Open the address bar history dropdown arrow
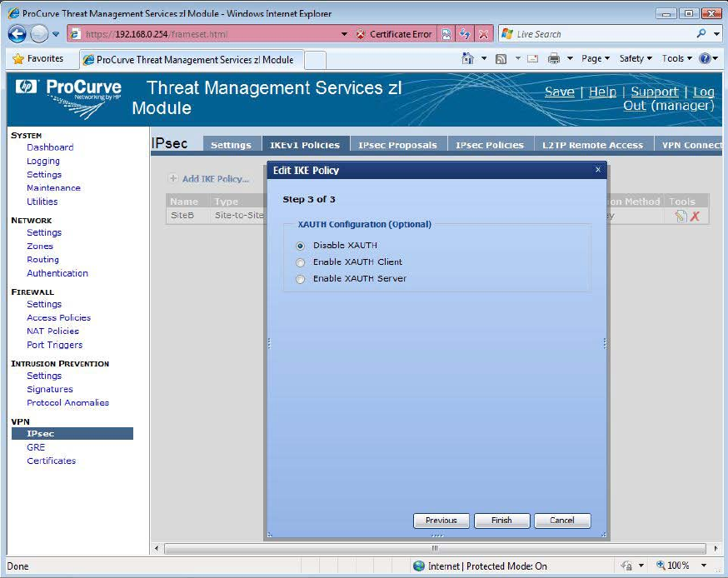Image resolution: width=728 pixels, height=578 pixels. (344, 34)
